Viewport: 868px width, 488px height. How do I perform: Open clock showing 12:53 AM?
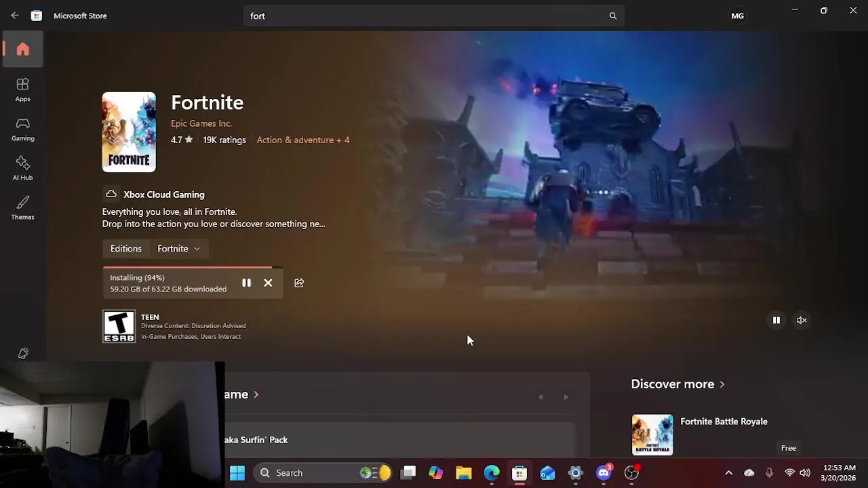pos(839,473)
